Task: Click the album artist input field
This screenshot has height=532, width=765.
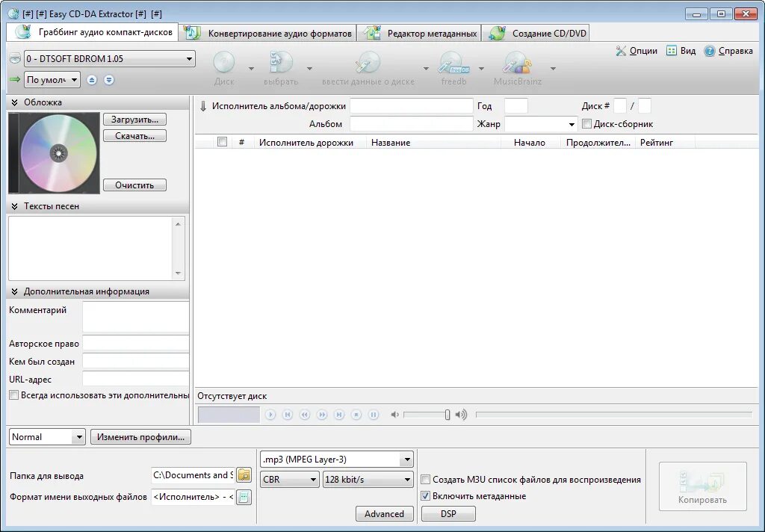Action: coord(412,106)
